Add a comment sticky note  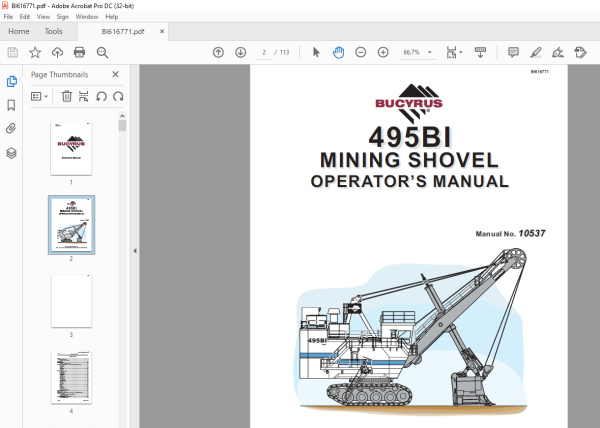tap(513, 52)
